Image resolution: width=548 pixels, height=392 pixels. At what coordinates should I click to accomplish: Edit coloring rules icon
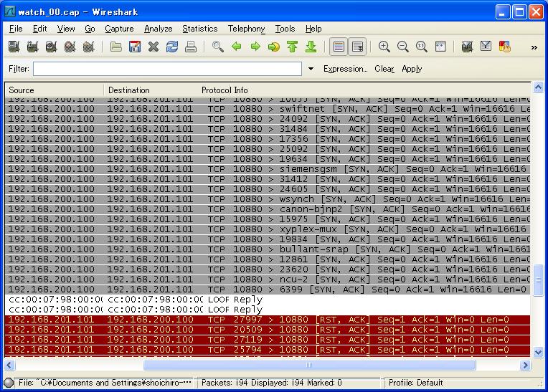[x=505, y=47]
